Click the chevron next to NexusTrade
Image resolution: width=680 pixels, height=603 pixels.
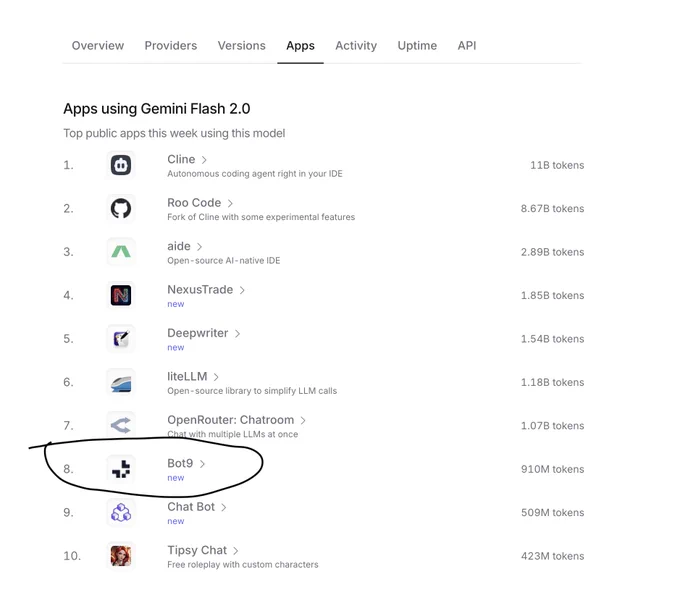pyautogui.click(x=242, y=290)
